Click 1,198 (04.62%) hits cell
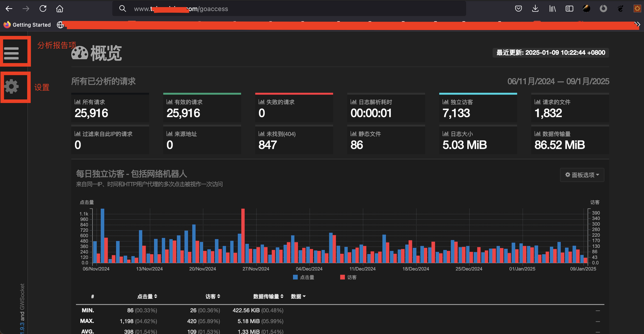 [138, 321]
